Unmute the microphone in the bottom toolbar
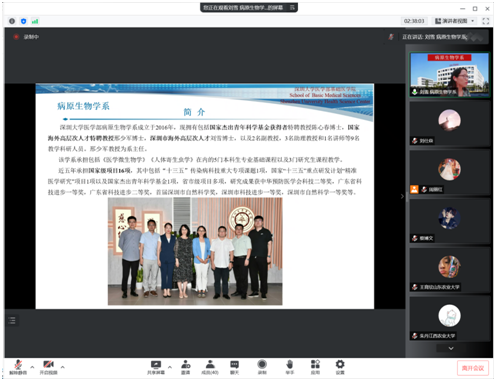 click(x=18, y=367)
